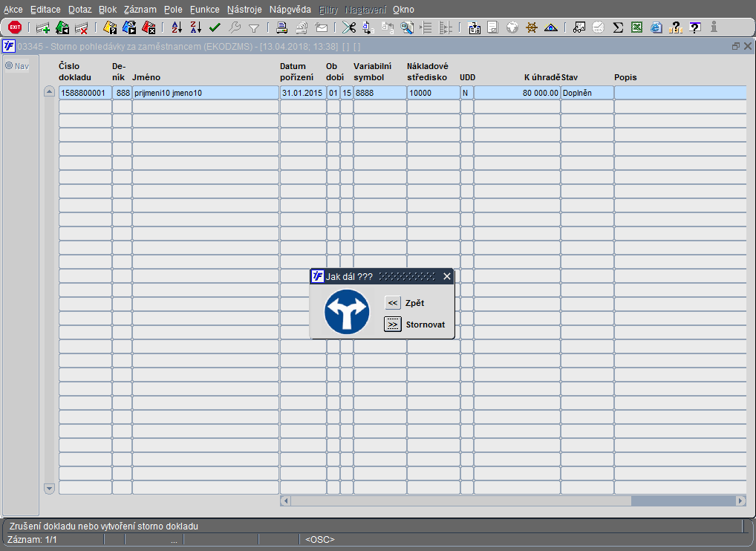Screen dimensions: 756x551
Task: Click the save-to-form icon with down arrow
Action: click(474, 27)
